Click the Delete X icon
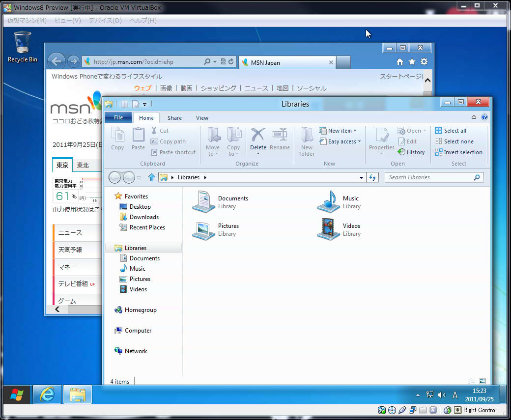Viewport: 511px width, 420px height. tap(258, 135)
